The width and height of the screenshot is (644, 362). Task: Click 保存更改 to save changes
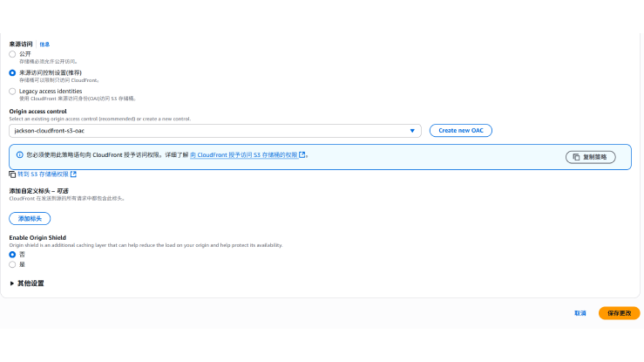619,312
